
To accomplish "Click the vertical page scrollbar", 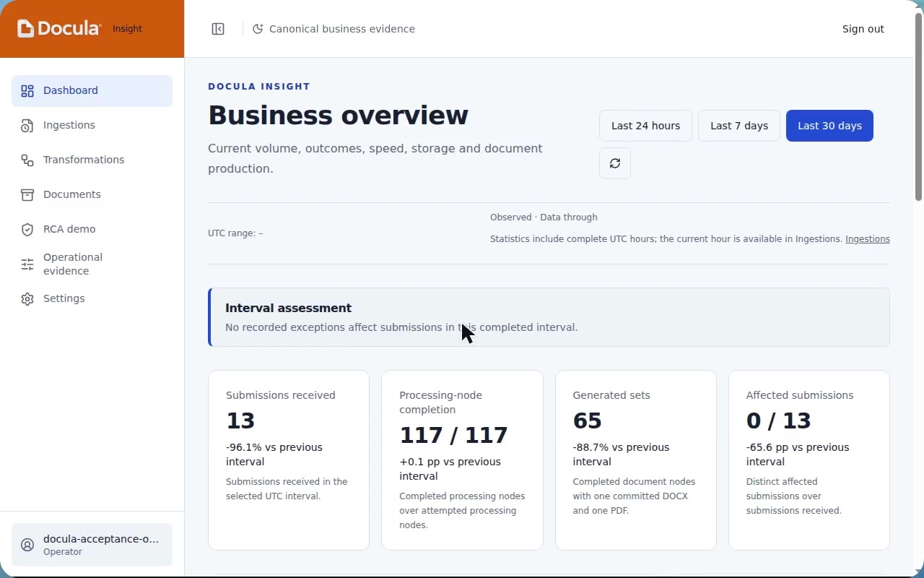I will pos(918,107).
